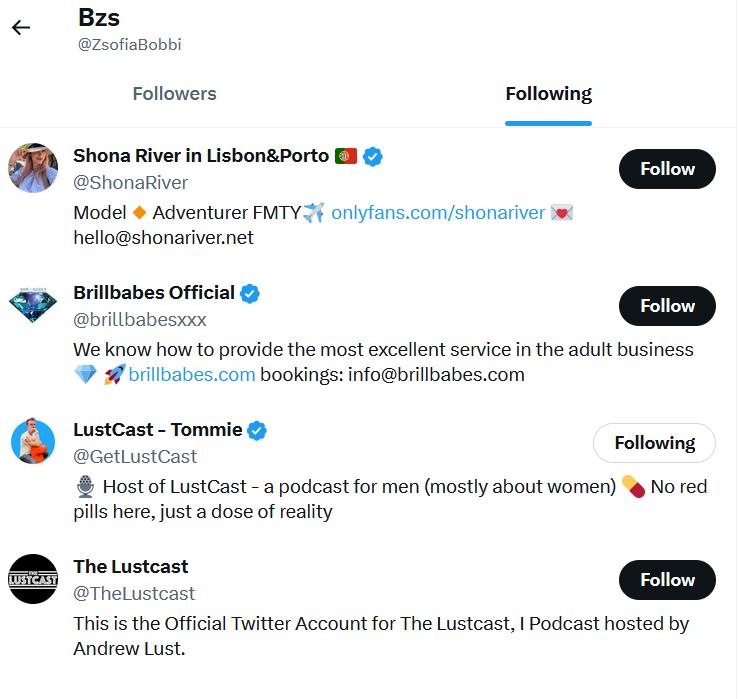Open Shona River's profile avatar
The height and width of the screenshot is (699, 738).
tap(33, 167)
